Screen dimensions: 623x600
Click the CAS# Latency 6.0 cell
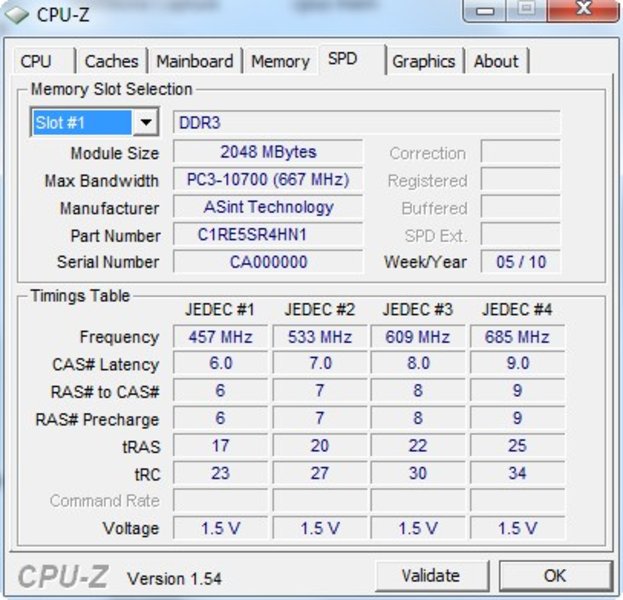point(221,363)
